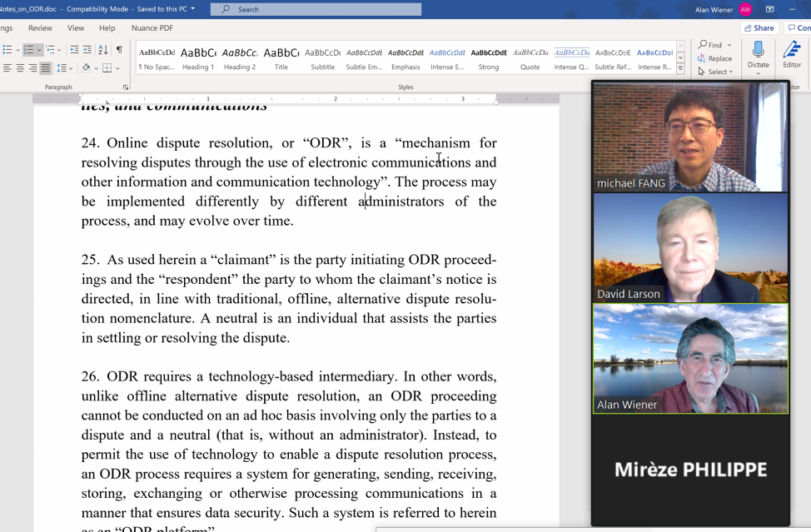Start Dictate microphone

point(759,54)
